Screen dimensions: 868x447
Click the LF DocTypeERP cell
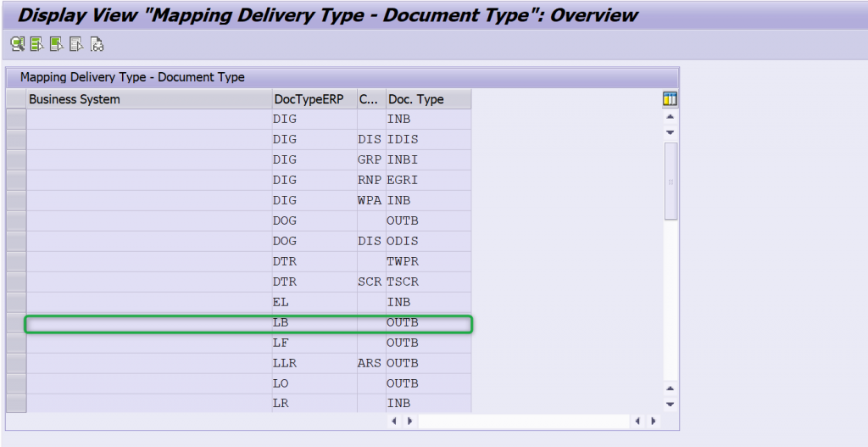[x=314, y=343]
